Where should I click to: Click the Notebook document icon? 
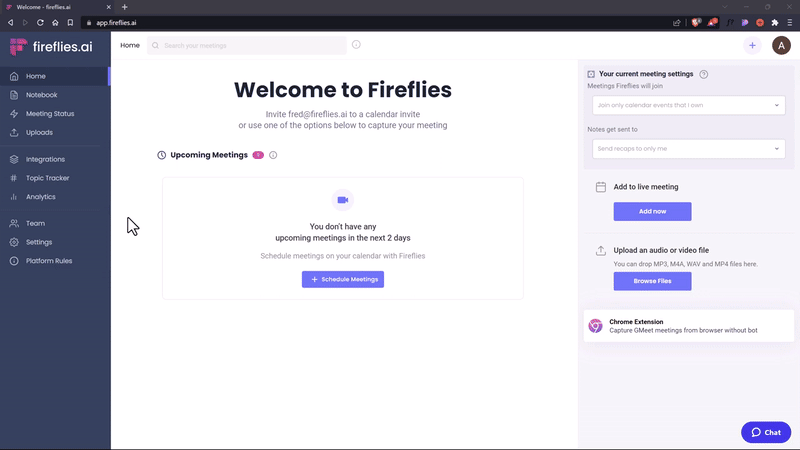pos(14,95)
